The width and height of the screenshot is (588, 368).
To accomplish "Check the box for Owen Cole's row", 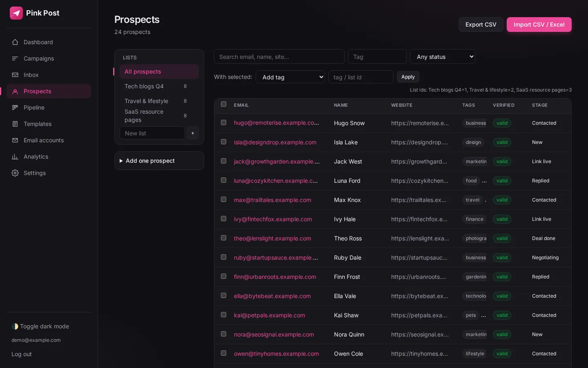I will pos(223,353).
